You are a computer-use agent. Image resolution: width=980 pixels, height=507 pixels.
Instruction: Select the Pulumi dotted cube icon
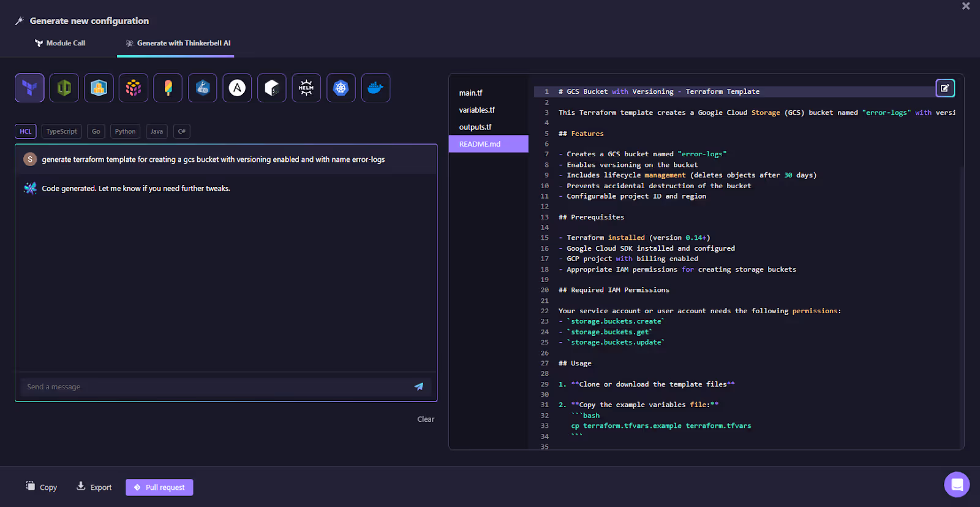pos(134,88)
